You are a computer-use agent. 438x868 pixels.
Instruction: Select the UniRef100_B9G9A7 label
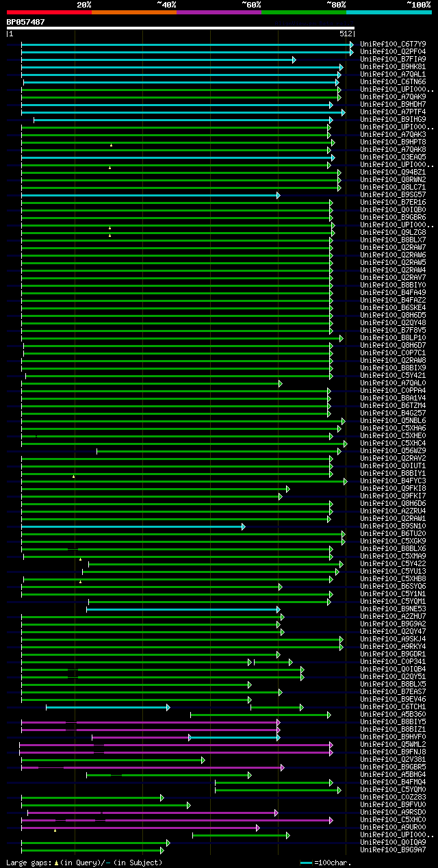click(x=394, y=850)
